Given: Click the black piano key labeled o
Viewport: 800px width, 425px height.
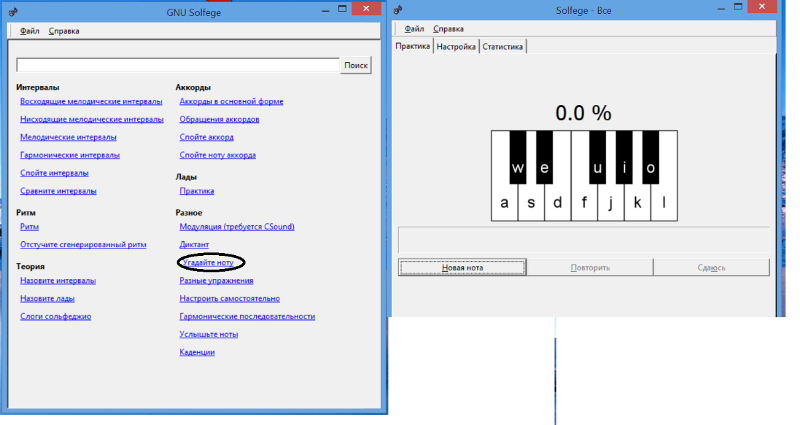Looking at the screenshot, I should [651, 157].
